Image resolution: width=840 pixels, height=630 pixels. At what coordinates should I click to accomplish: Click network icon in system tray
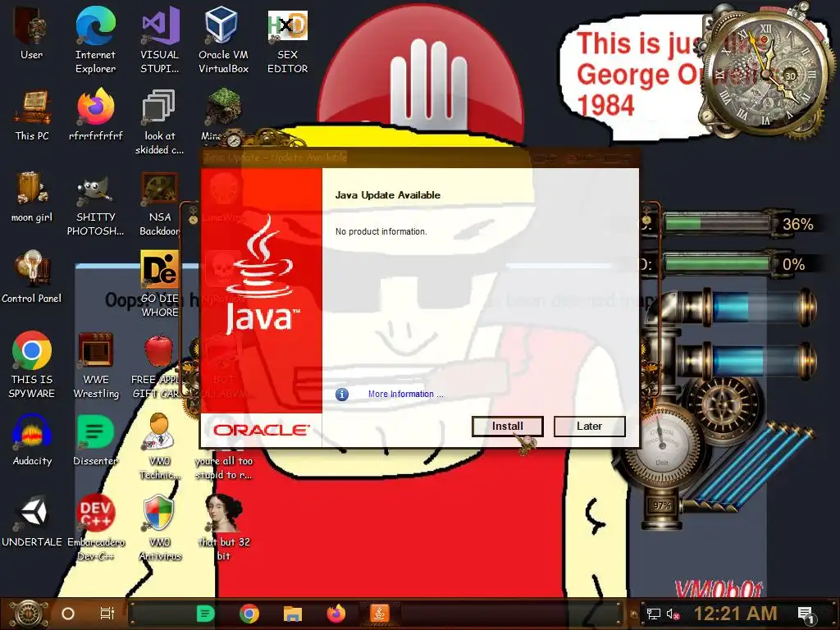pyautogui.click(x=653, y=614)
